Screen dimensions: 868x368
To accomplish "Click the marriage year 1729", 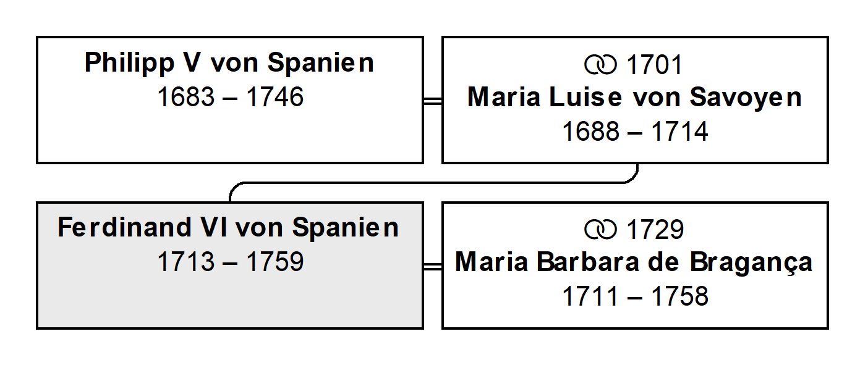I will [x=655, y=230].
